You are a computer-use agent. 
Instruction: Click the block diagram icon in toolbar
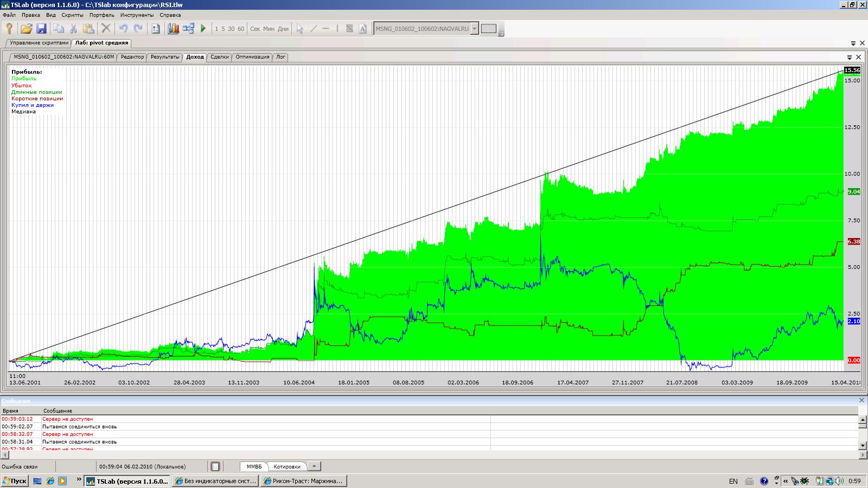tap(188, 29)
